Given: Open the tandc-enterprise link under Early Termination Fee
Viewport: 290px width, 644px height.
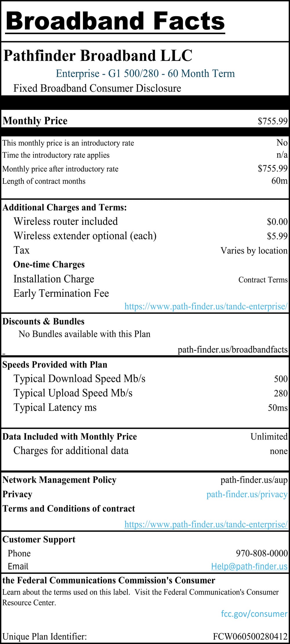Looking at the screenshot, I should pos(206,306).
